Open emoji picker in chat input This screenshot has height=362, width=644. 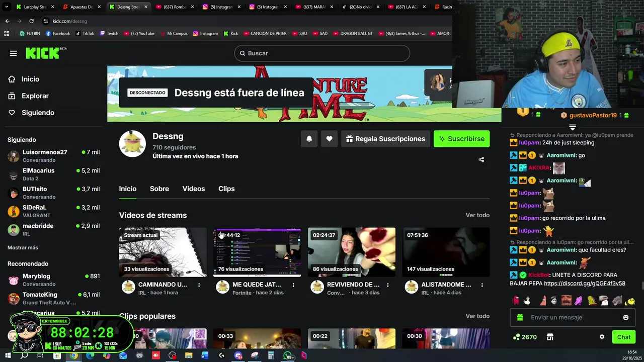pyautogui.click(x=626, y=317)
